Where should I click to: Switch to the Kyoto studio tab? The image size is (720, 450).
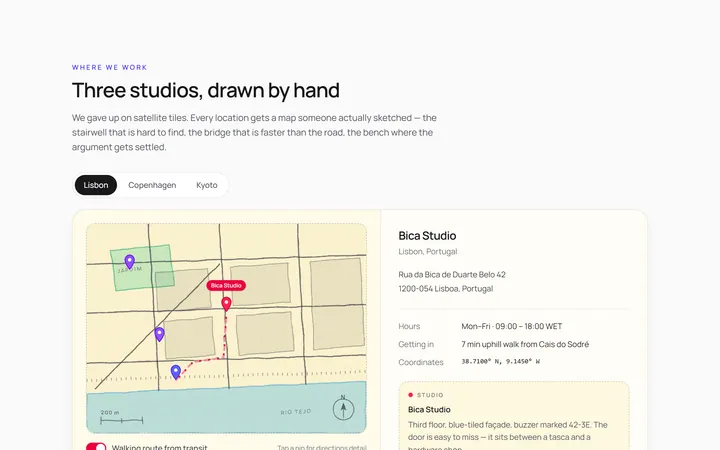click(207, 185)
